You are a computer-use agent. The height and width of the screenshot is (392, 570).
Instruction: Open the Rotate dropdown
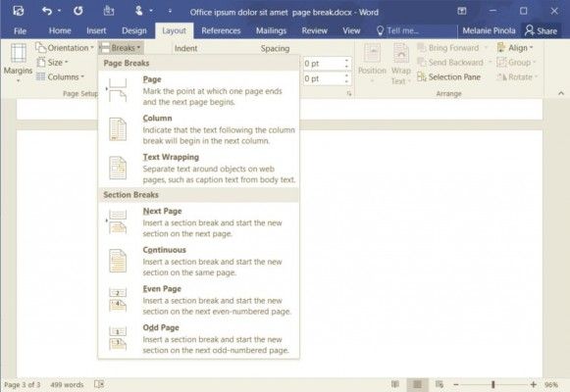517,77
